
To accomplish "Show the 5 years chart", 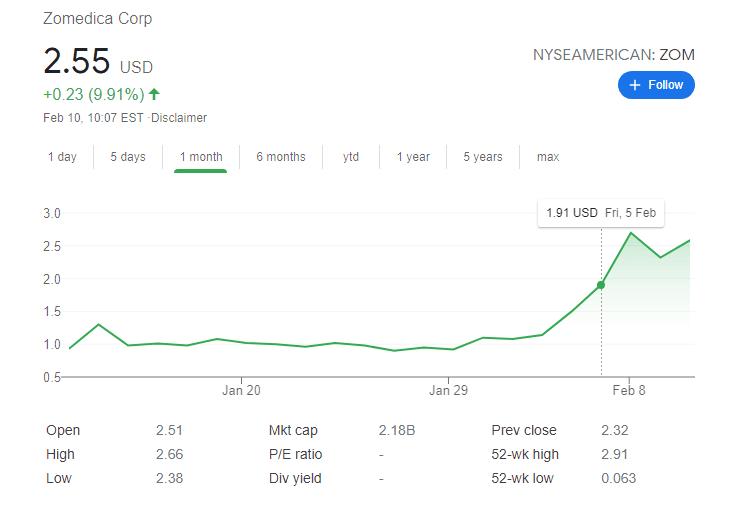I will (x=483, y=157).
